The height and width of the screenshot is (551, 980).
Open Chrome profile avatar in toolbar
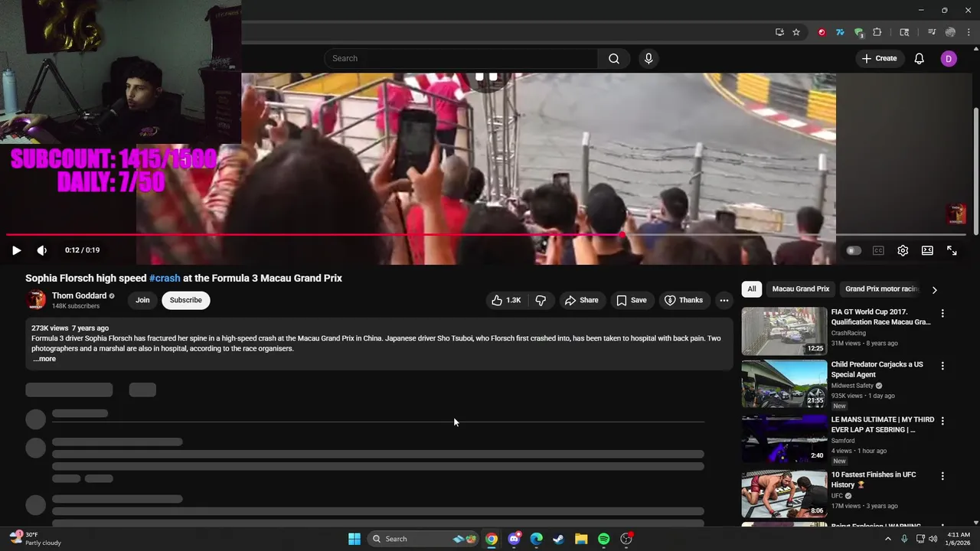950,32
